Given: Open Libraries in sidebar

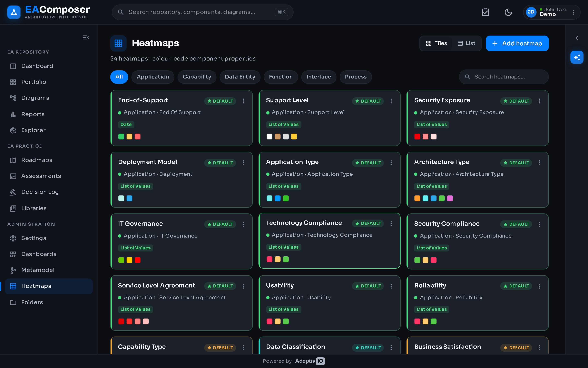Looking at the screenshot, I should click(49, 208).
